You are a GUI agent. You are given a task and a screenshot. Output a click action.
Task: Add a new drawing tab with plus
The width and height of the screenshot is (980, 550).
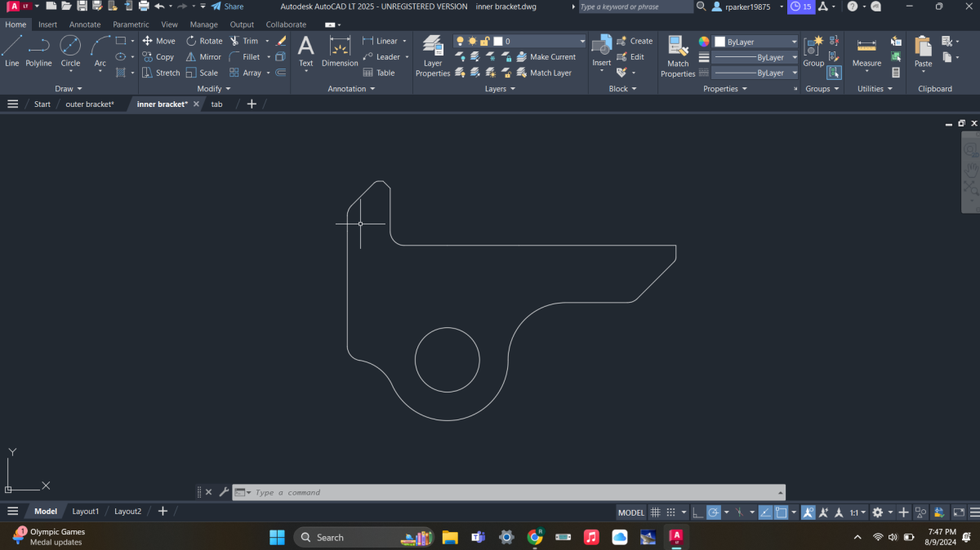click(252, 104)
